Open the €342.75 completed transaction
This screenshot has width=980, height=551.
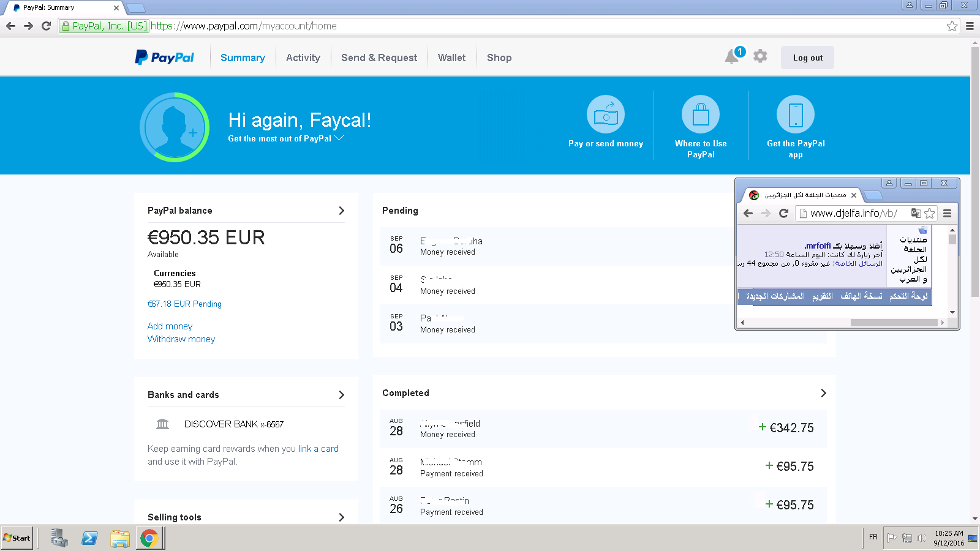pyautogui.click(x=603, y=429)
